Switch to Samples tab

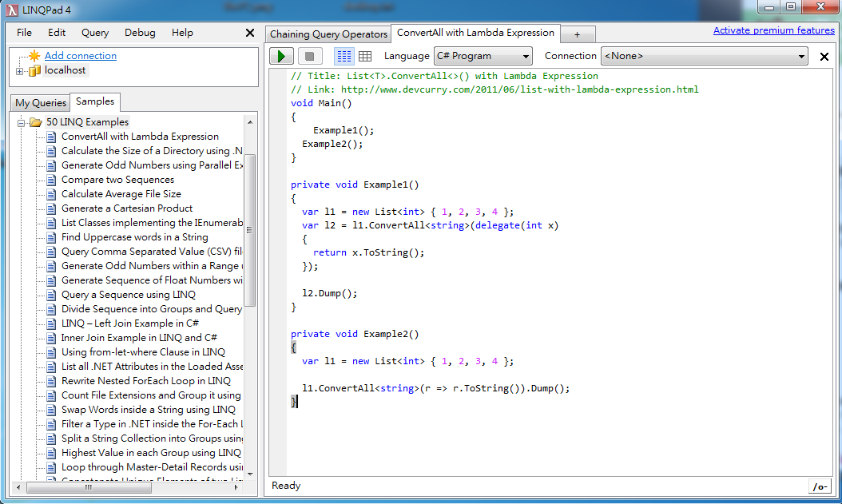[x=95, y=101]
